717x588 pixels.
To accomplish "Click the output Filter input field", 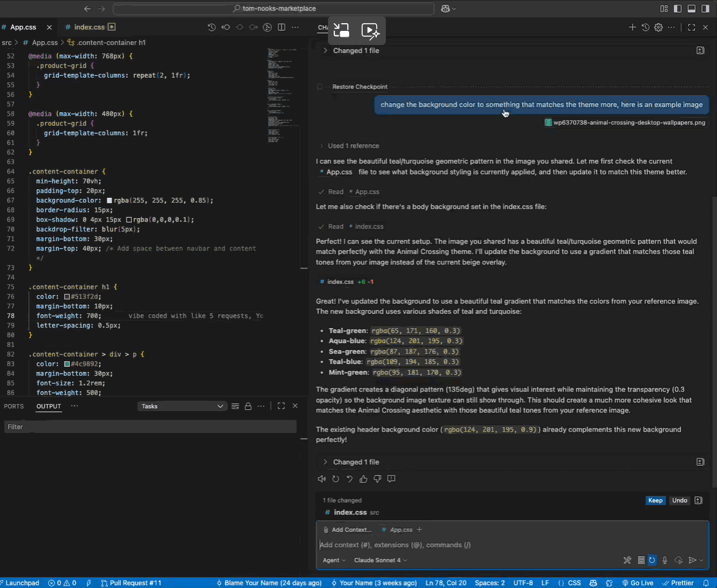I will pyautogui.click(x=150, y=427).
